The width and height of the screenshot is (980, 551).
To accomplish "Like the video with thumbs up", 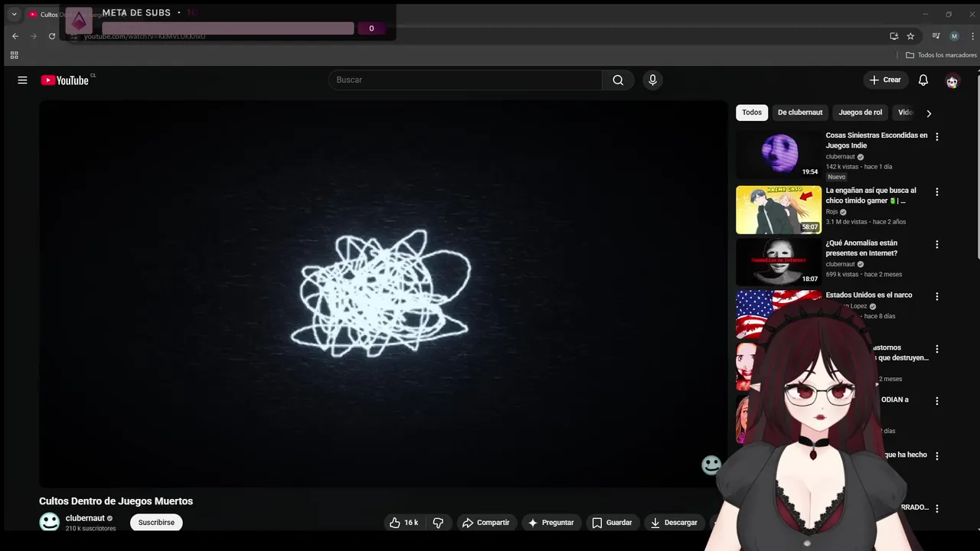I will click(404, 523).
